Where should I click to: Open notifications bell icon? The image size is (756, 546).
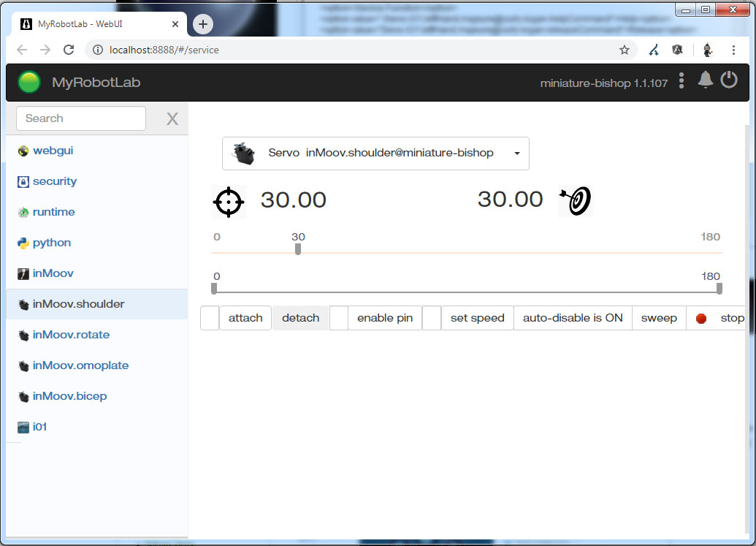click(x=706, y=80)
